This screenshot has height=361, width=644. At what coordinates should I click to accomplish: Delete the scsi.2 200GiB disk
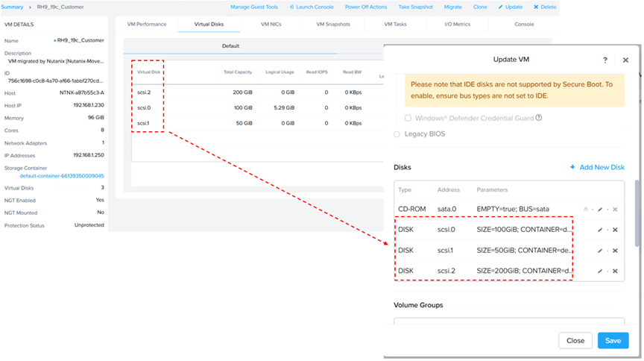click(615, 271)
